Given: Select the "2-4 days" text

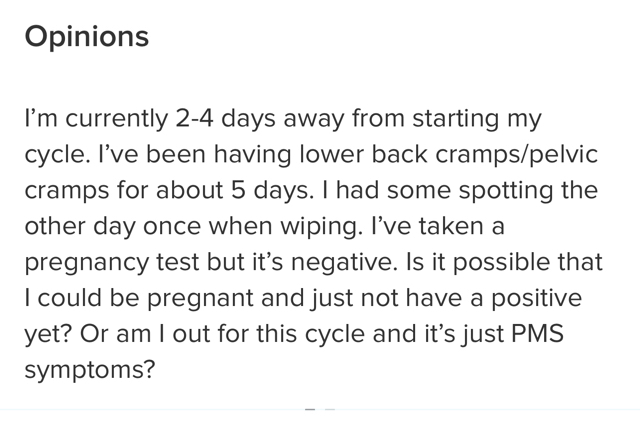Looking at the screenshot, I should click(225, 119).
